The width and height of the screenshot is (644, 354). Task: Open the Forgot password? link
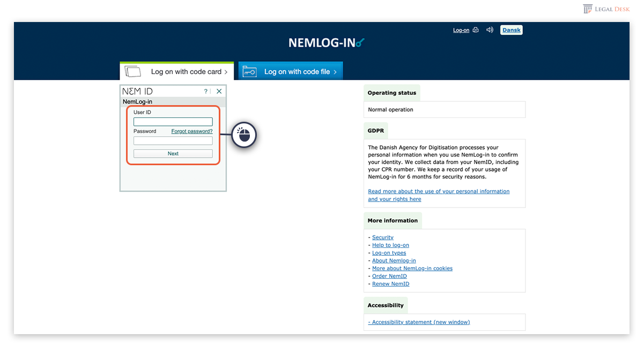tap(192, 131)
